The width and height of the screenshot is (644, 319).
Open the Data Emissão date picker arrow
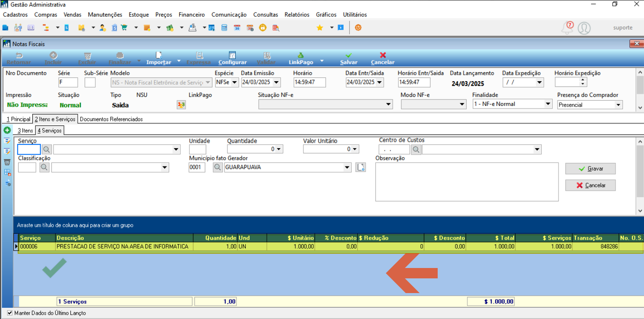pos(276,82)
